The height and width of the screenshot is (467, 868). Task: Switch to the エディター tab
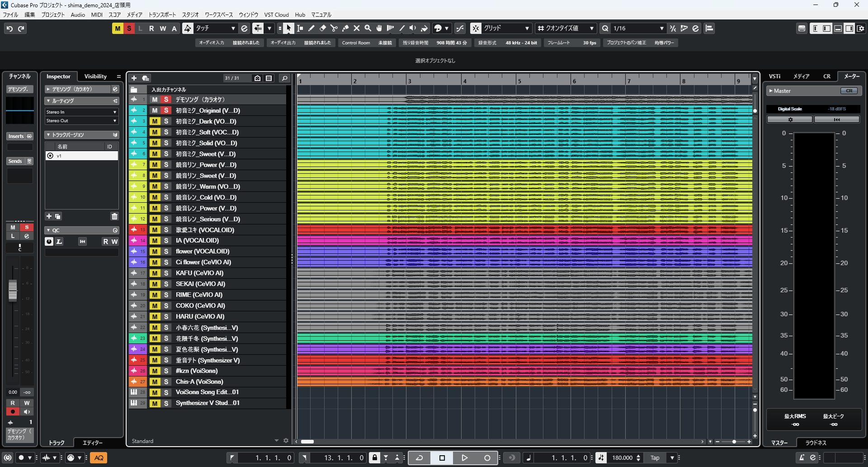coord(93,443)
